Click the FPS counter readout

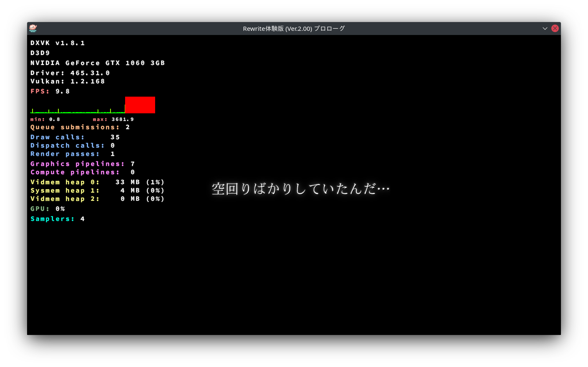coord(50,91)
